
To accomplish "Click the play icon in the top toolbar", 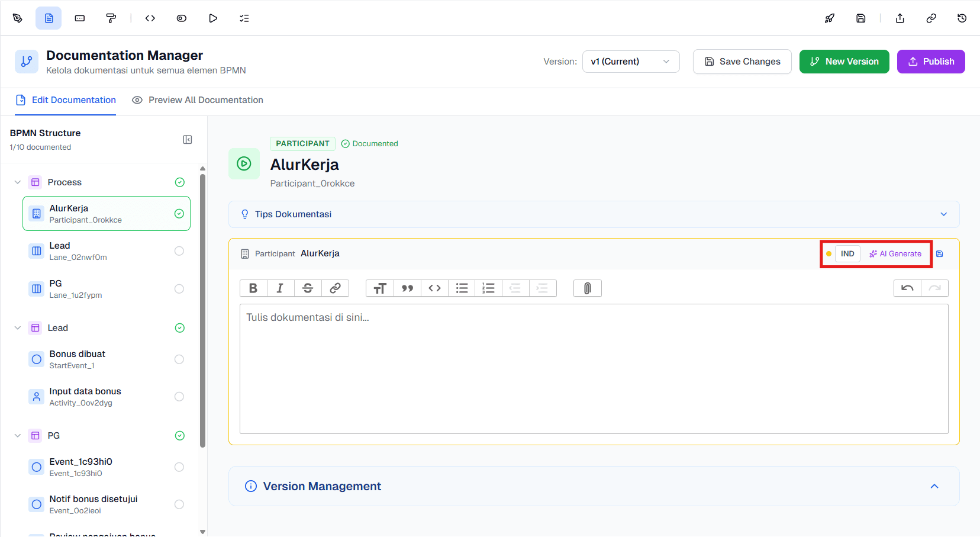I will click(212, 18).
